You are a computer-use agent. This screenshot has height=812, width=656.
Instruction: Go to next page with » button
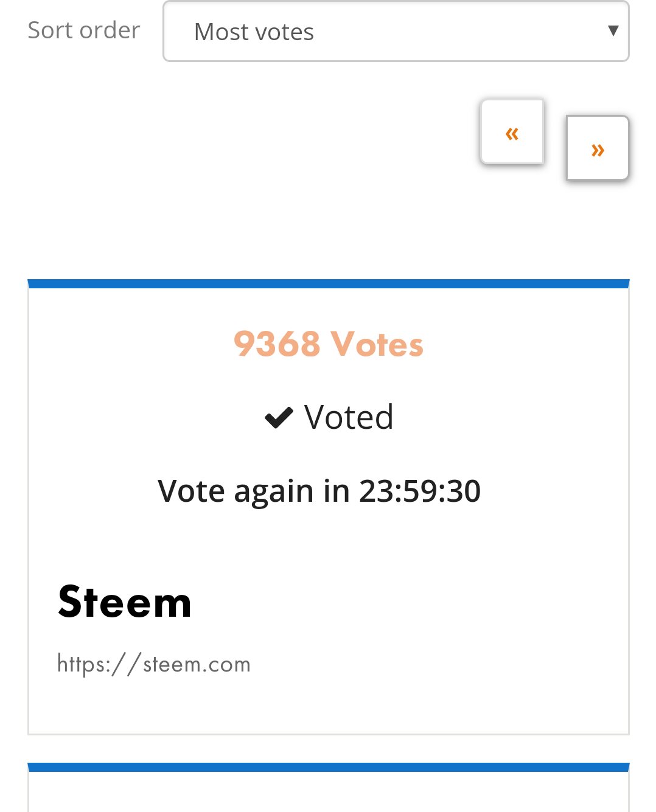tap(597, 148)
